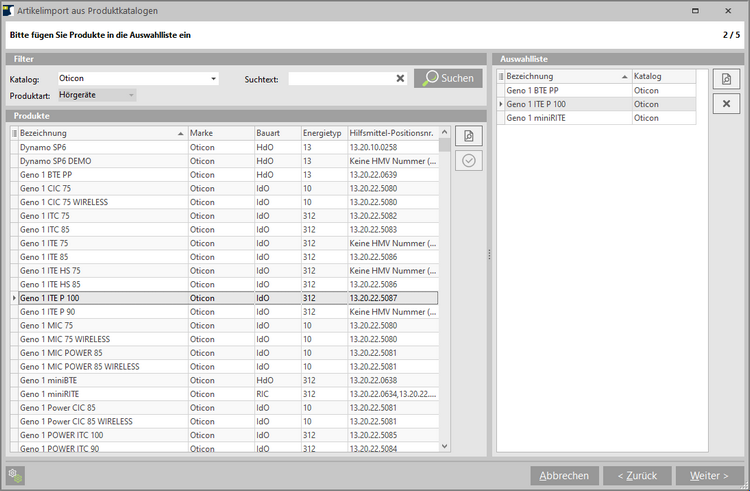Click the Abbrechen button

pos(564,476)
